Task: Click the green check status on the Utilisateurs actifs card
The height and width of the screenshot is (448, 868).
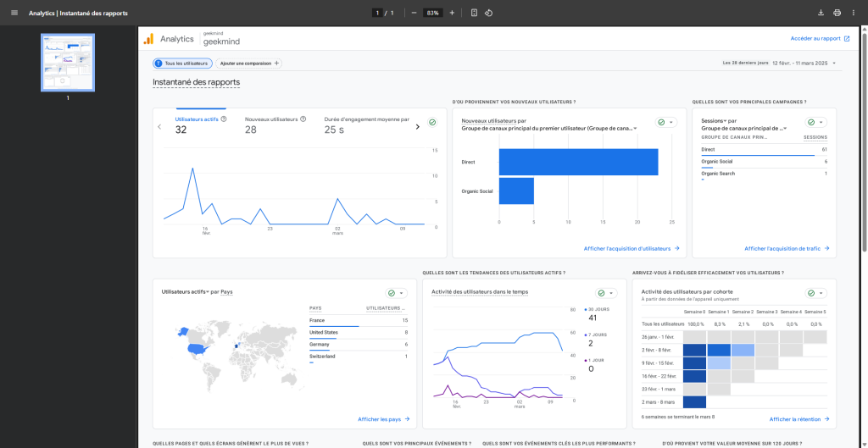Action: coord(433,123)
